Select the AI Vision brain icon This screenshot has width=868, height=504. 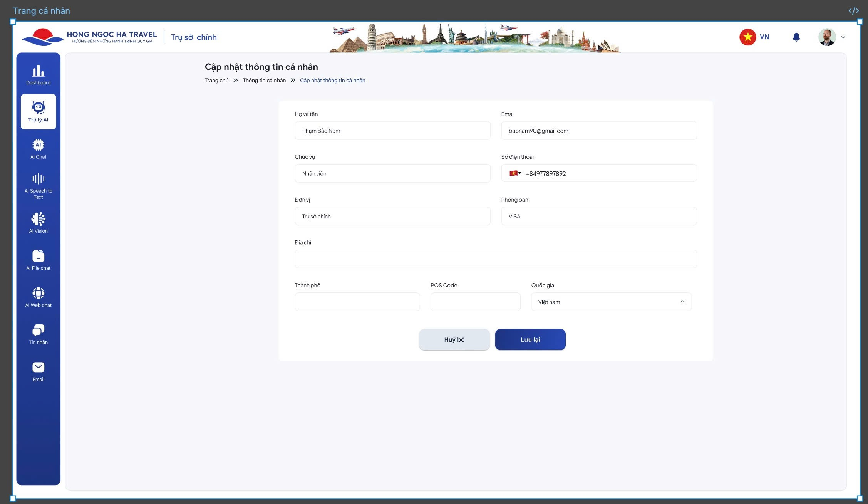38,219
